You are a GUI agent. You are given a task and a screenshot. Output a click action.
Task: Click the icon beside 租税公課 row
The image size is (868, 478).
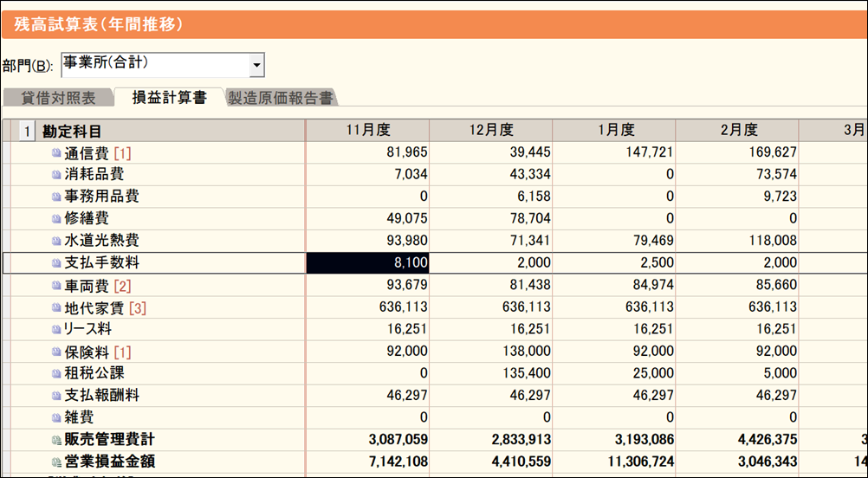(x=56, y=373)
